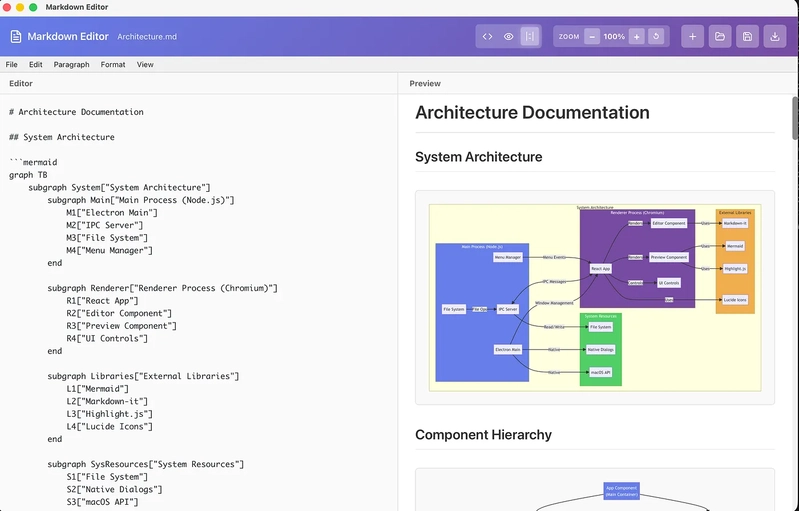
Task: Toggle split view mode
Action: [530, 37]
